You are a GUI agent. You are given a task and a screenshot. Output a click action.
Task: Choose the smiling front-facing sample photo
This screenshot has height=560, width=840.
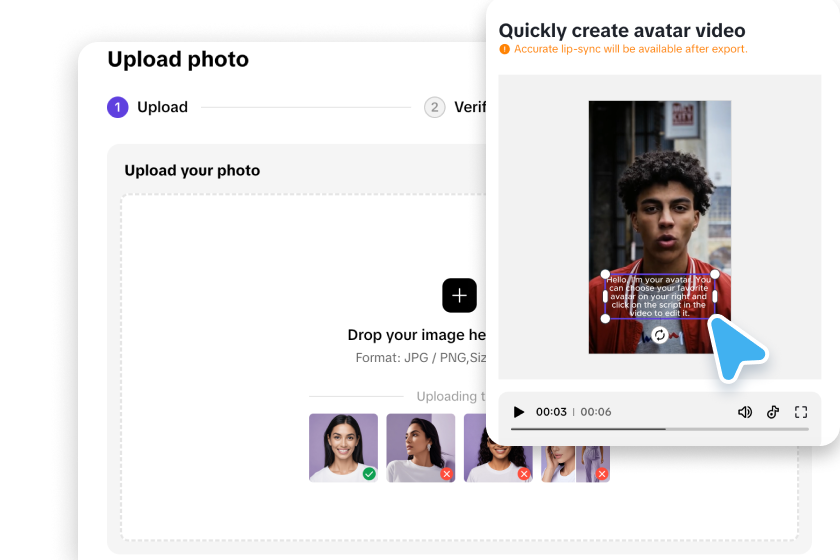tap(343, 447)
